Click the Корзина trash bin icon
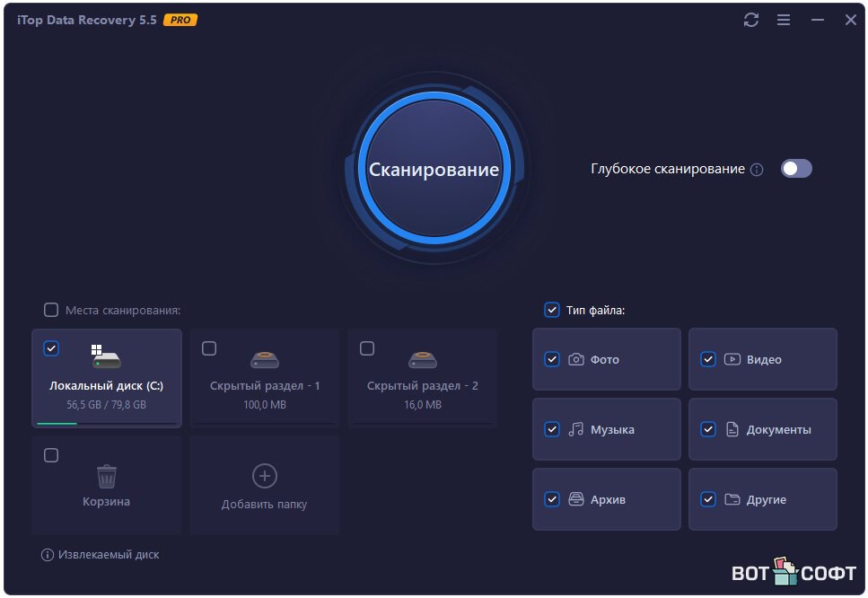Screen dimensions: 868x598 click(x=106, y=475)
